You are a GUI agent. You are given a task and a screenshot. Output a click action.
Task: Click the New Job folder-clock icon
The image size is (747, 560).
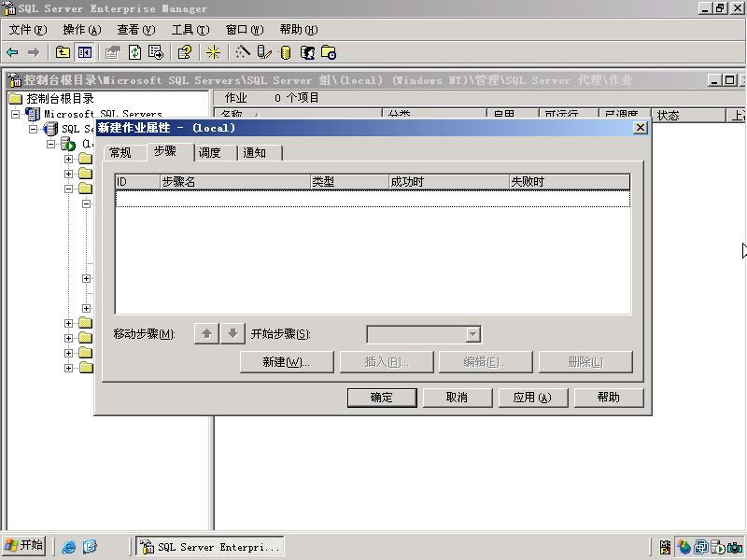point(329,52)
